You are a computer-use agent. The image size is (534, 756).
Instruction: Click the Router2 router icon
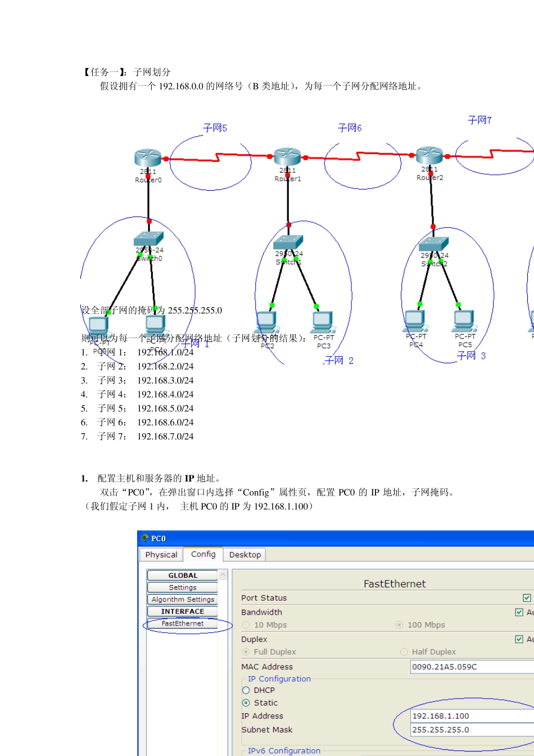(x=429, y=156)
